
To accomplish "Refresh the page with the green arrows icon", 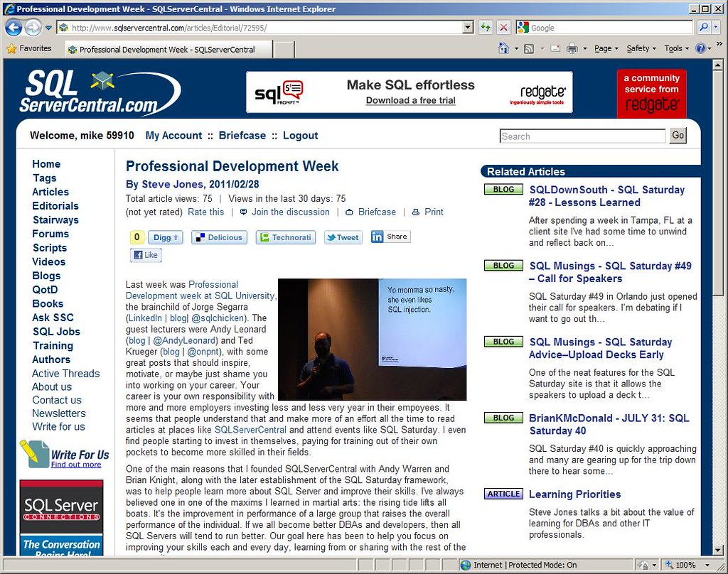I will point(486,28).
